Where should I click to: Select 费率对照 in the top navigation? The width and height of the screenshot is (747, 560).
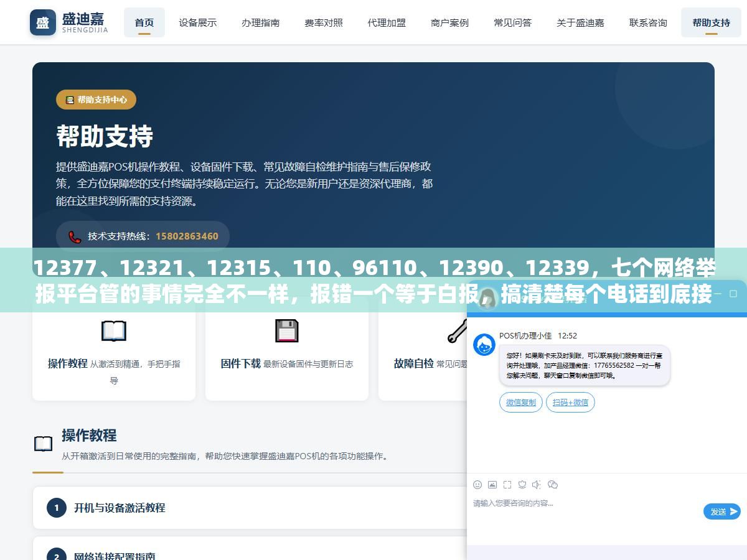[324, 22]
